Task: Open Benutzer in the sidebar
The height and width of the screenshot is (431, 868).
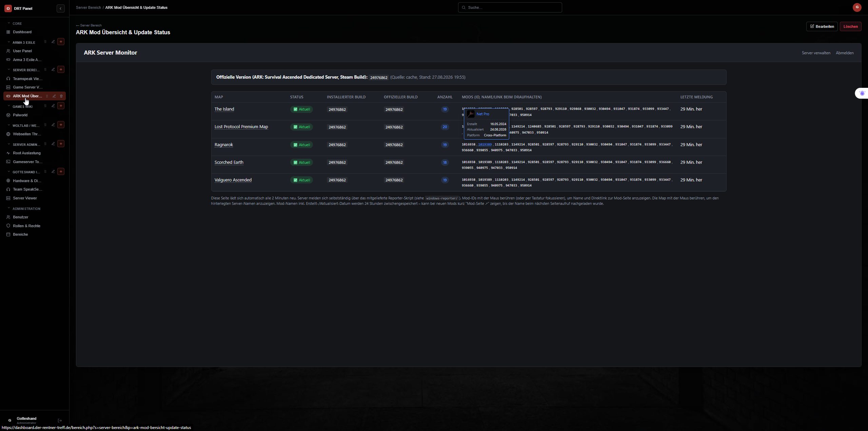Action: point(35,217)
